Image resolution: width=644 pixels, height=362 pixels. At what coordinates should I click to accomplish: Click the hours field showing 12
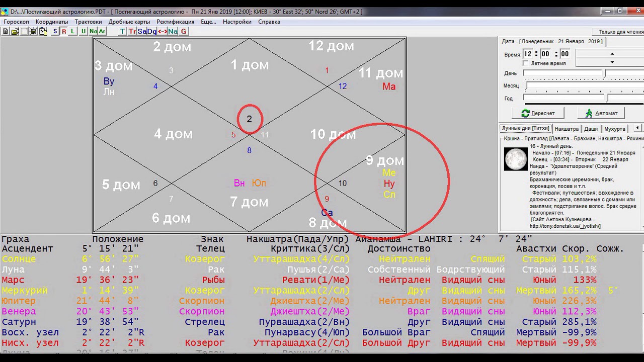(x=528, y=54)
